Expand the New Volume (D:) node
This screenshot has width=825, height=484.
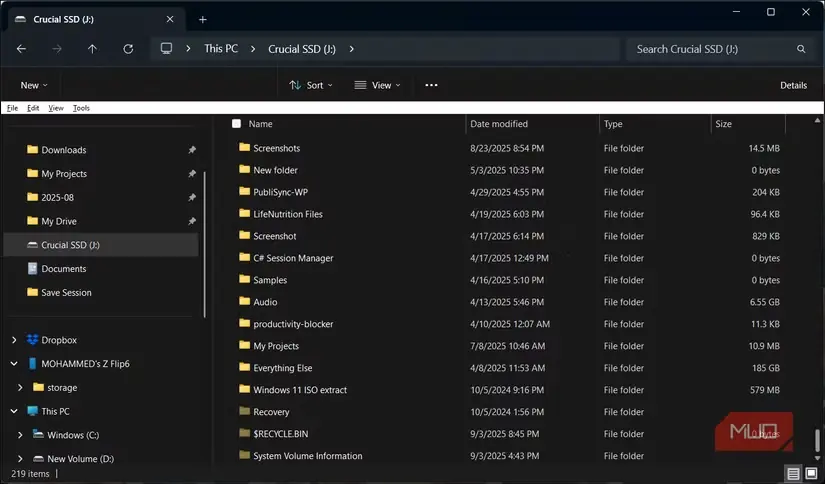20,459
